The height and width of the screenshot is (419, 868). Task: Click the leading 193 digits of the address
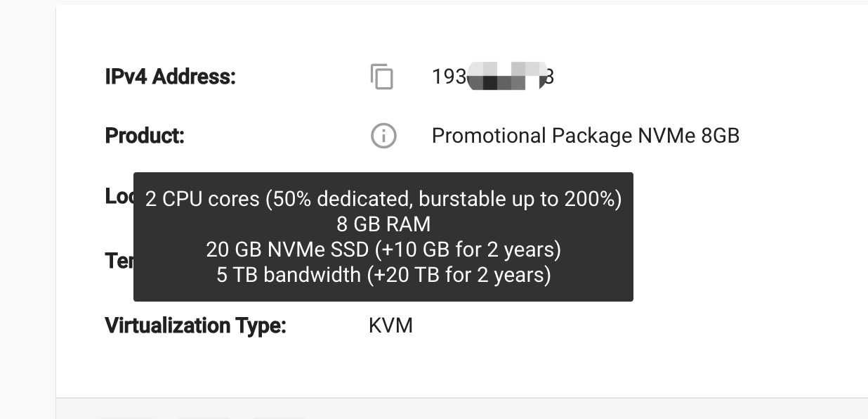[449, 77]
